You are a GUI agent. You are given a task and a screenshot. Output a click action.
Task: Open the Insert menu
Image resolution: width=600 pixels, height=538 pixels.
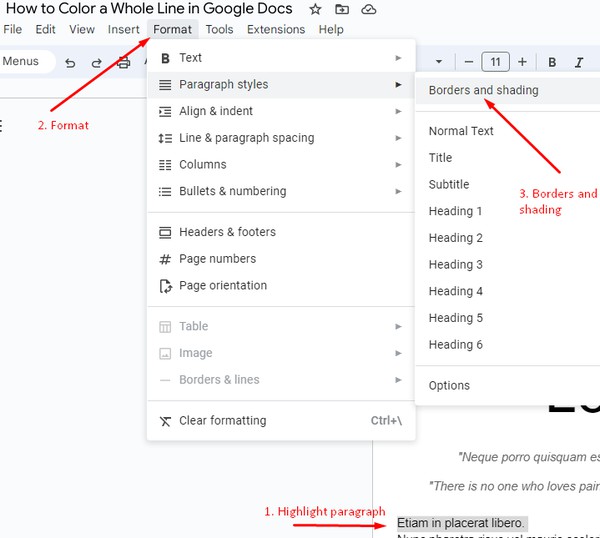[x=123, y=29]
